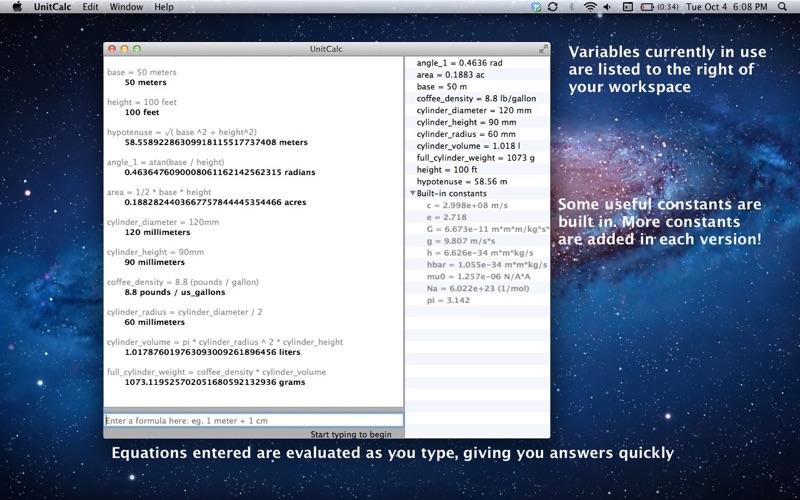
Task: Select the constant Na = 6.022e+23
Action: (478, 288)
